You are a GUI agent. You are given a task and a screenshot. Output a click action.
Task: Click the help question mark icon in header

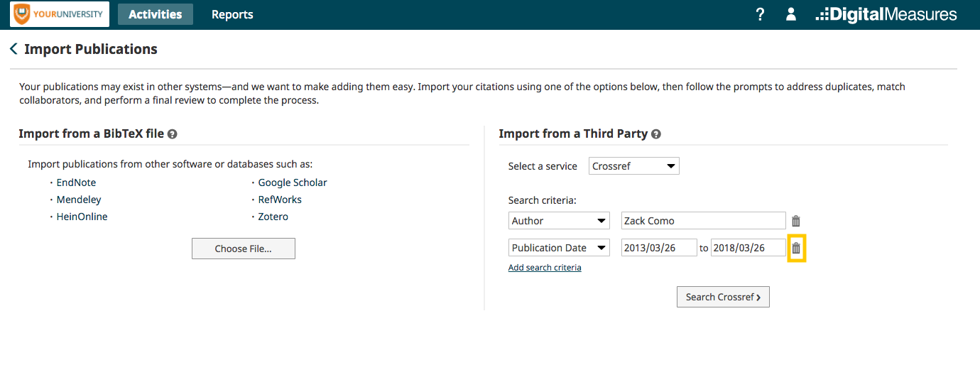click(760, 14)
